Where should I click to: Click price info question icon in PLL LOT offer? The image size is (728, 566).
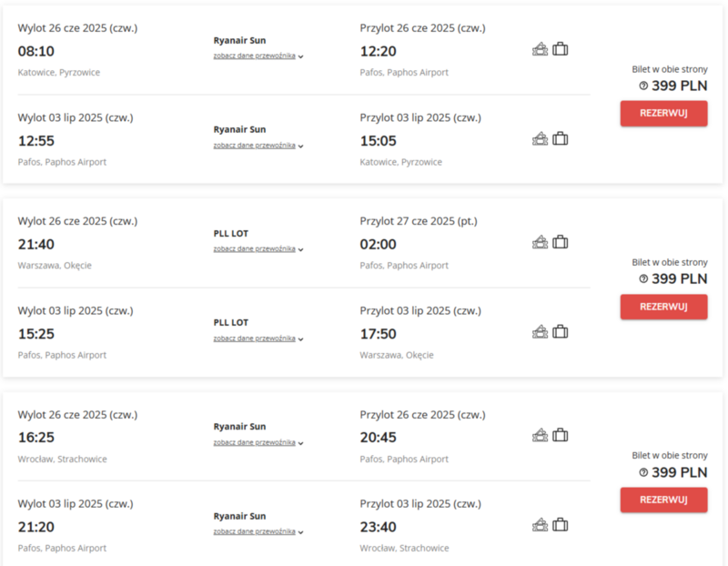(x=643, y=279)
